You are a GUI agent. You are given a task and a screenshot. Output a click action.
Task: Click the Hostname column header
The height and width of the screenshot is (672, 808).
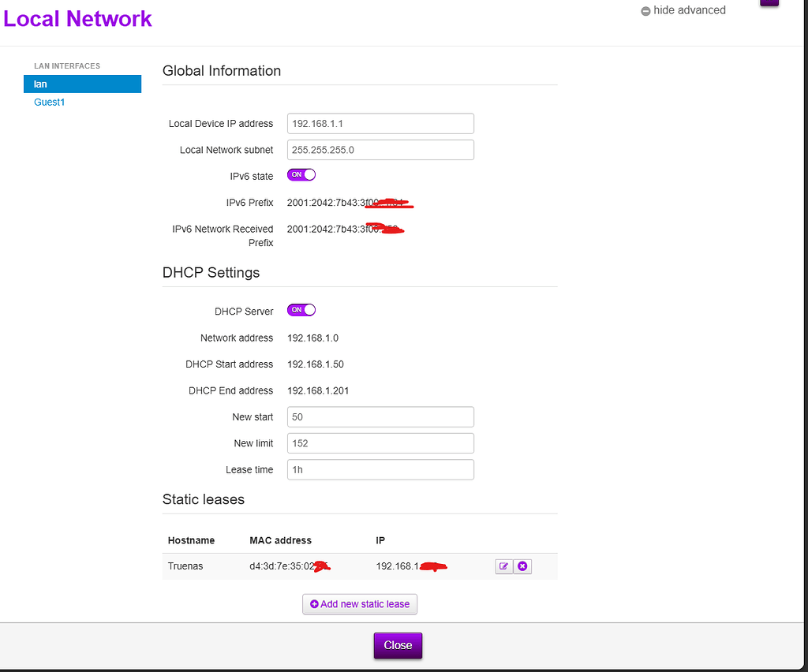tap(191, 540)
